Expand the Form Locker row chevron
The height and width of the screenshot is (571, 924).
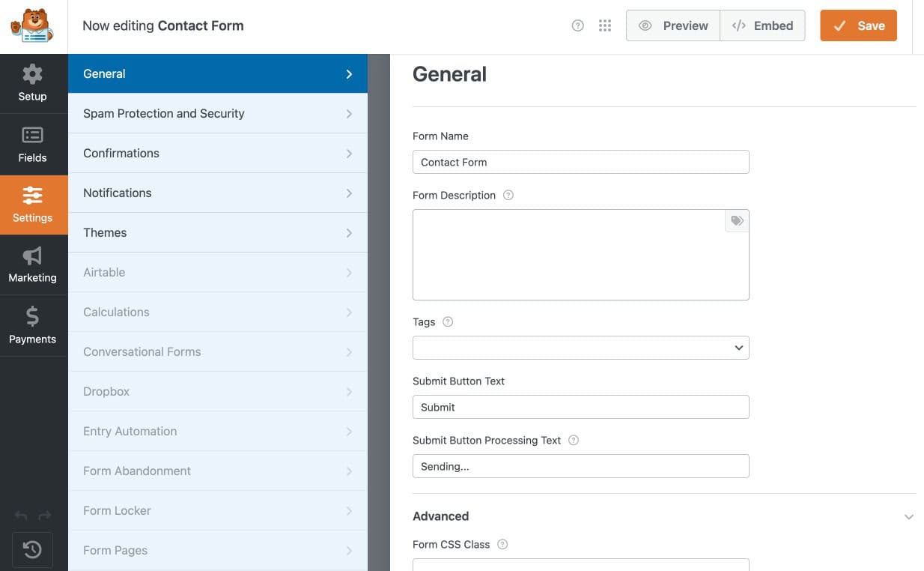coord(349,510)
